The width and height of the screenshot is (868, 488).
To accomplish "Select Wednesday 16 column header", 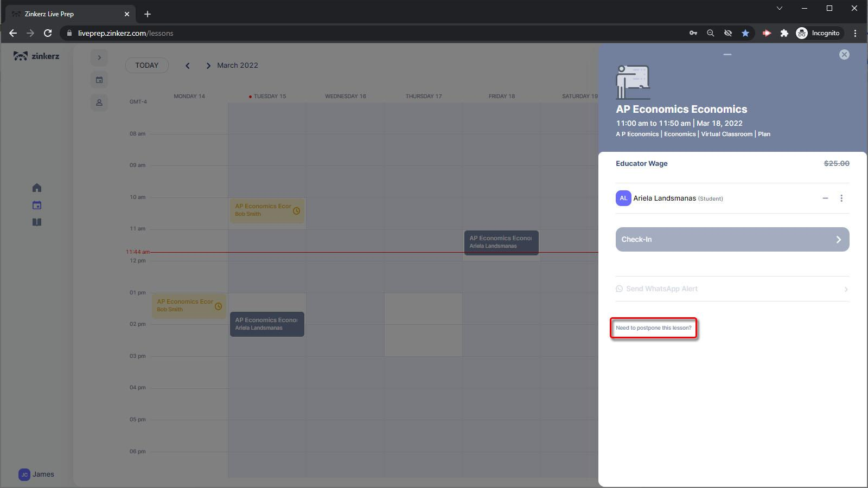I will coord(346,97).
